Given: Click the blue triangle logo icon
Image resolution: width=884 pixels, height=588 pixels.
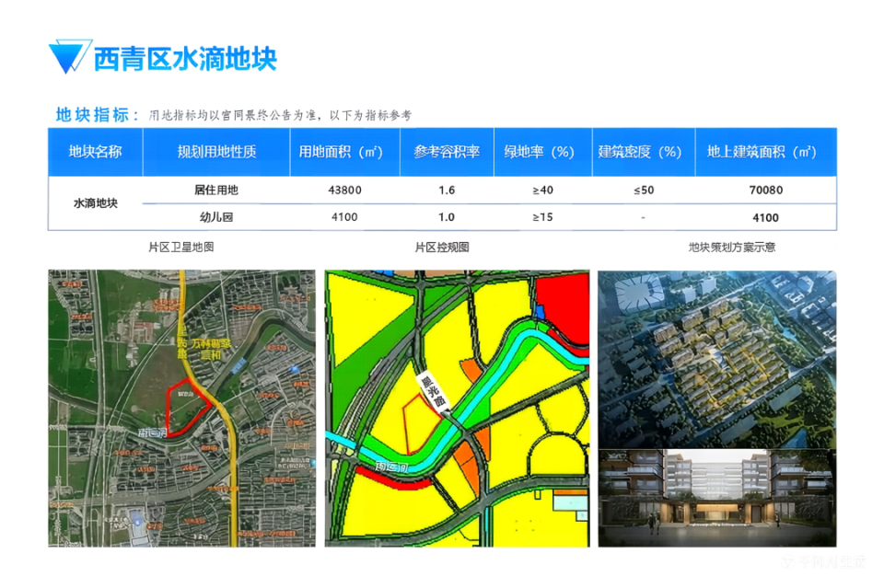Looking at the screenshot, I should [70, 56].
